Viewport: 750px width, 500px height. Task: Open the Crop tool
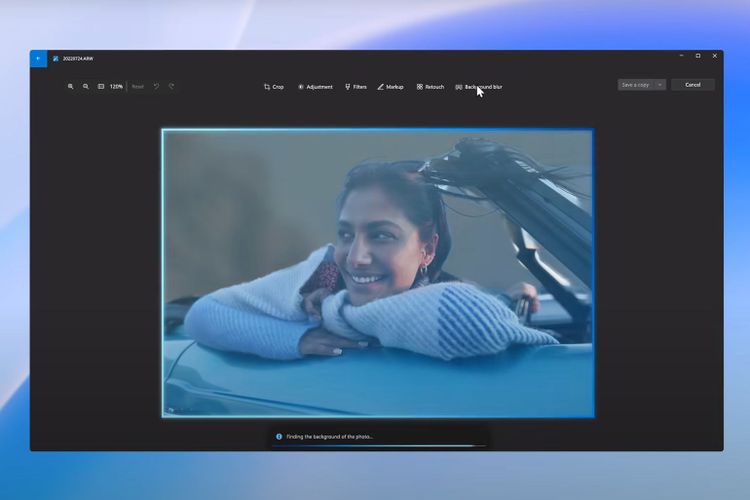[273, 87]
